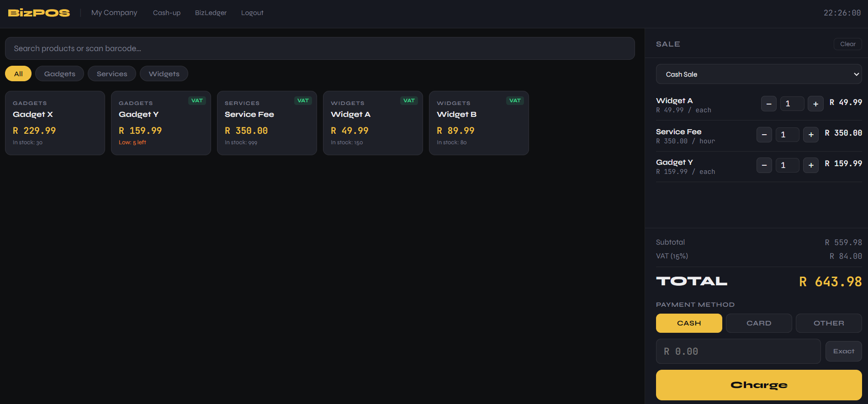The image size is (868, 404).
Task: Choose CASH payment method
Action: [689, 323]
